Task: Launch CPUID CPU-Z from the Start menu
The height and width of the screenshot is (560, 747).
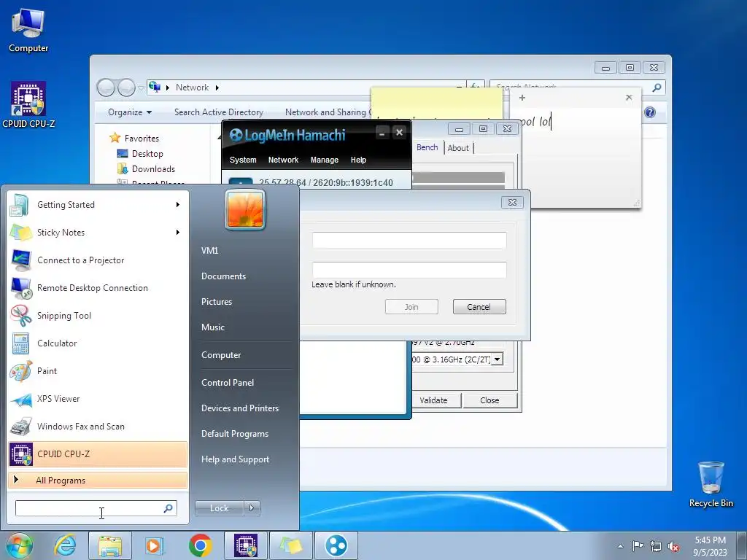Action: pyautogui.click(x=98, y=454)
